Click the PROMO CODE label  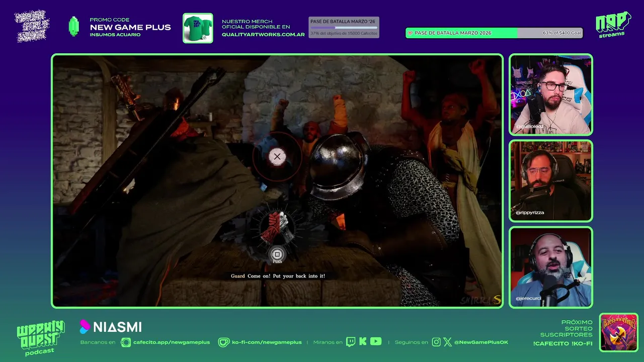coord(110,20)
